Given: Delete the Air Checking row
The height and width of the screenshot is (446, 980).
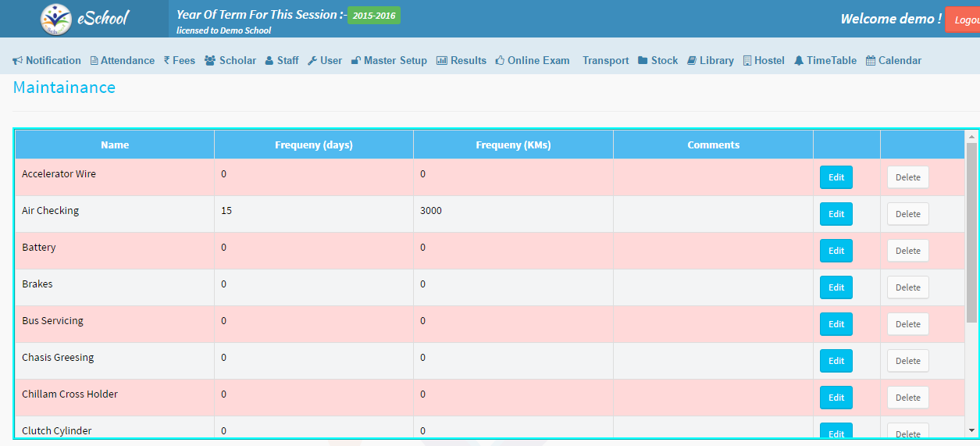Looking at the screenshot, I should click(907, 214).
